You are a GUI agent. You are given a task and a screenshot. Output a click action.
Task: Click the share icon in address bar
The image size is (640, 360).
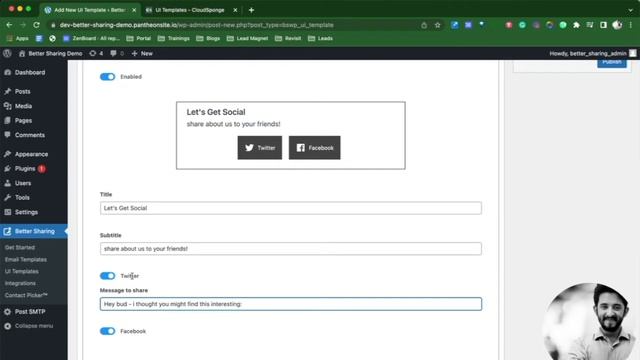pyautogui.click(x=424, y=25)
